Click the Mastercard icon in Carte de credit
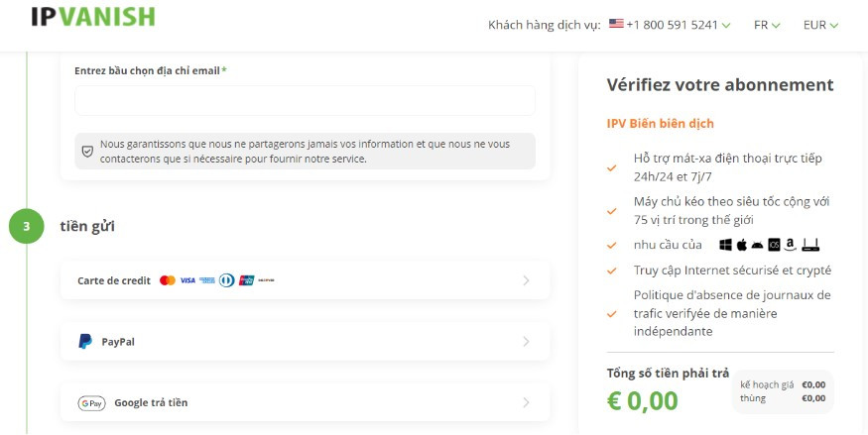 click(168, 280)
